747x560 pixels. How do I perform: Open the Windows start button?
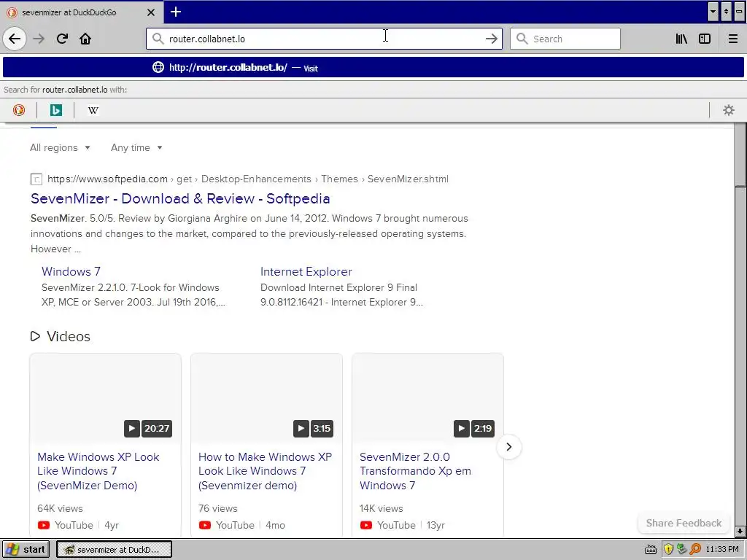pyautogui.click(x=26, y=550)
